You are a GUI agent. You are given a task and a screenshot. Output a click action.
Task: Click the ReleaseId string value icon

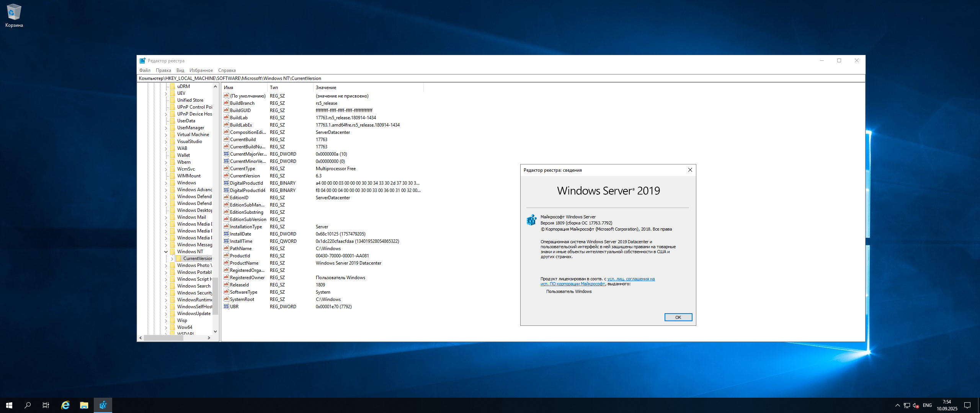226,285
